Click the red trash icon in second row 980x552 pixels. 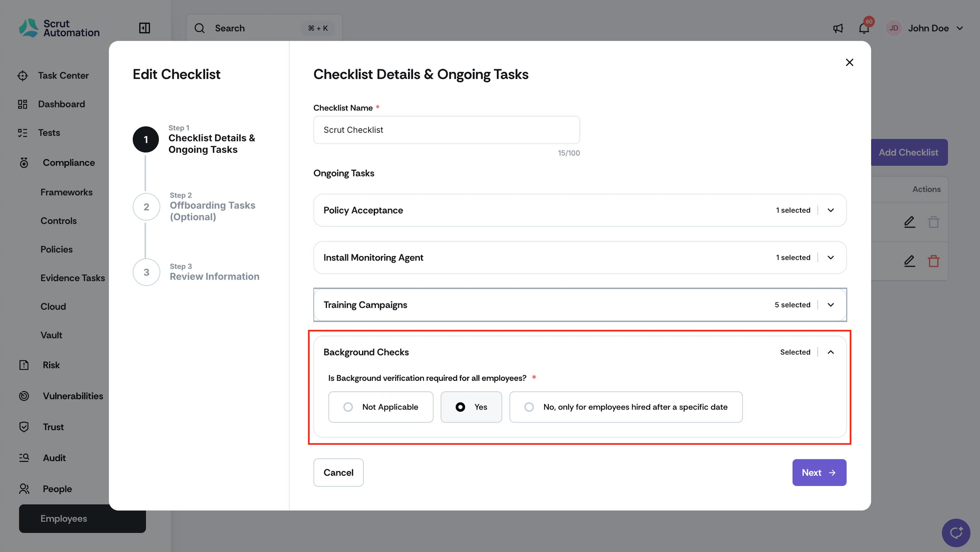(934, 261)
